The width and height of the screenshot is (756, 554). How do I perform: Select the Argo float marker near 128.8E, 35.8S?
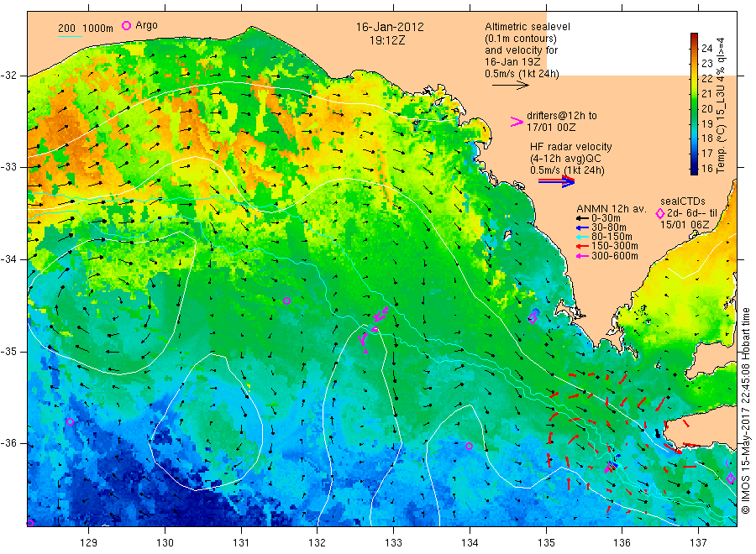(70, 421)
